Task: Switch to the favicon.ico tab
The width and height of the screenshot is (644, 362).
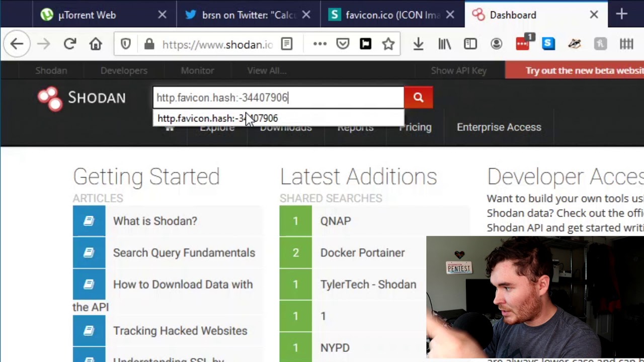Action: (x=392, y=15)
